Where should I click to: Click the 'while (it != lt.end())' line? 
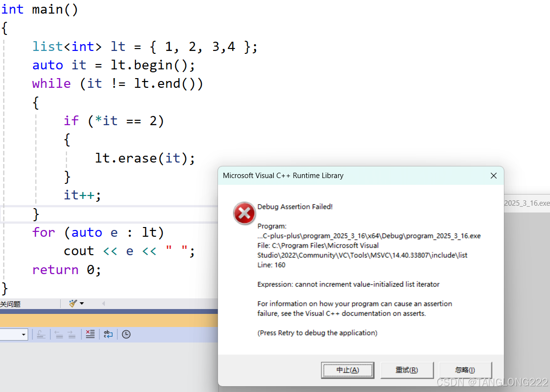pyautogui.click(x=117, y=83)
